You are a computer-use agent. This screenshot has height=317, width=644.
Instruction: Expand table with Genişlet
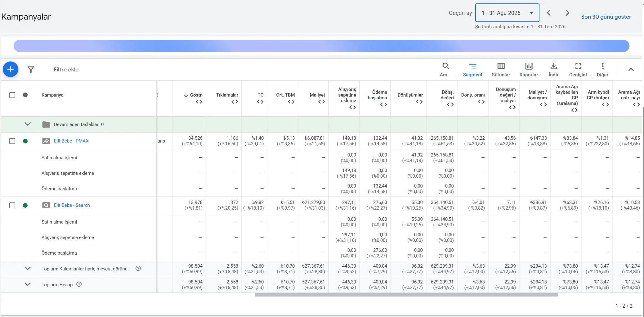point(578,70)
